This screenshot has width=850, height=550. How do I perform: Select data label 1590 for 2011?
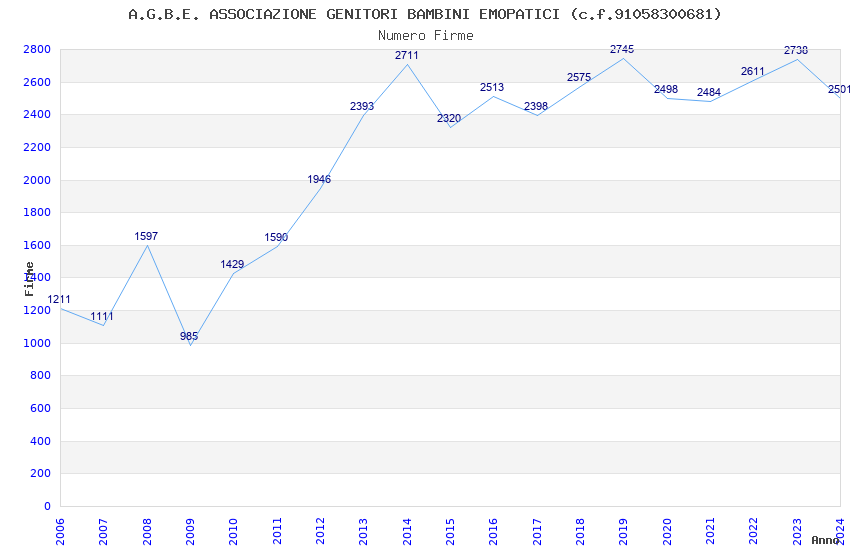click(x=276, y=237)
